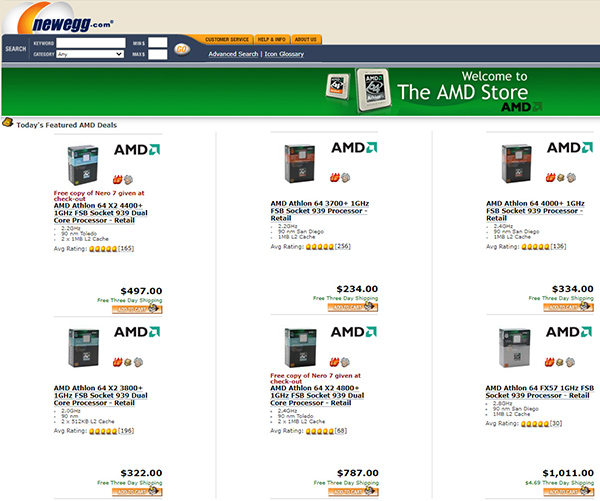Open the Advanced Search link
Viewport: 600px width, 501px height.
[233, 54]
